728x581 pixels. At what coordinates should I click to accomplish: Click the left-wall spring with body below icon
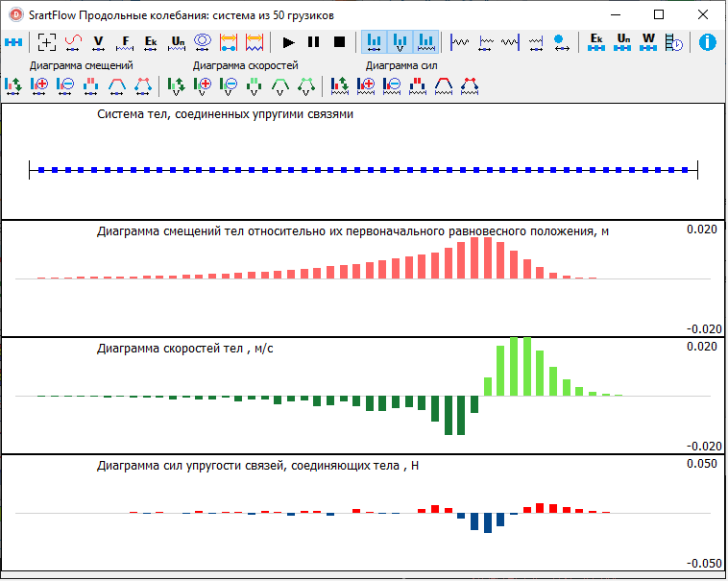tap(486, 42)
